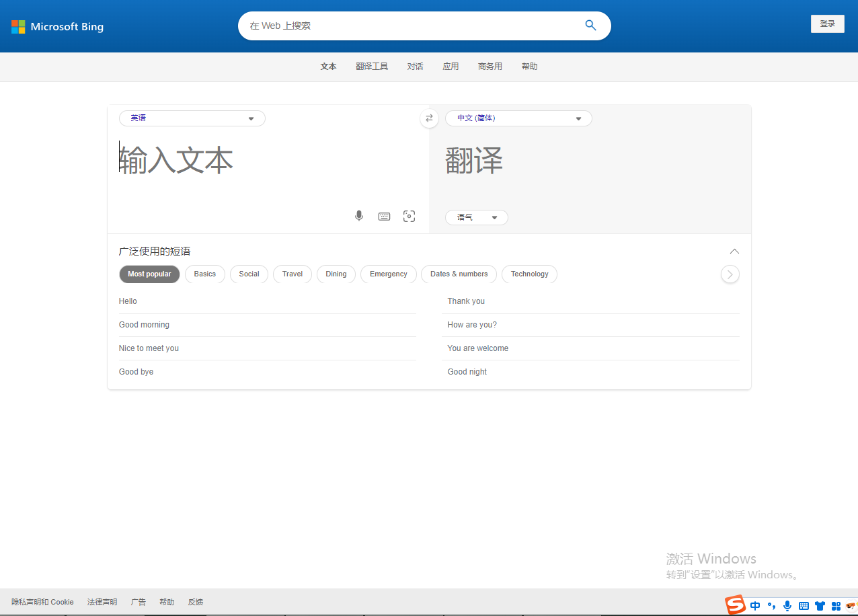Select the 对话 tab
Screen dimensions: 858x616
416,67
